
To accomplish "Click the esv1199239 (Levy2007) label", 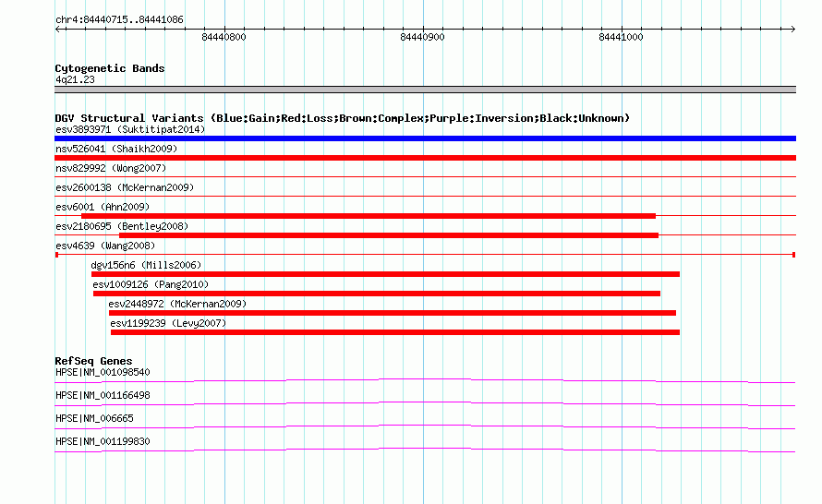I will pyautogui.click(x=168, y=323).
